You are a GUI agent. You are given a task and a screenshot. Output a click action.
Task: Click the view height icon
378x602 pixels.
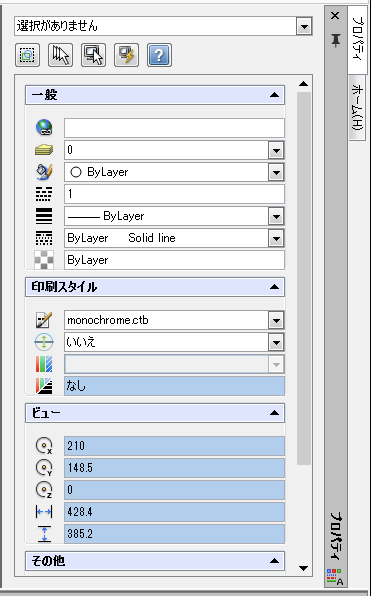[x=45, y=534]
